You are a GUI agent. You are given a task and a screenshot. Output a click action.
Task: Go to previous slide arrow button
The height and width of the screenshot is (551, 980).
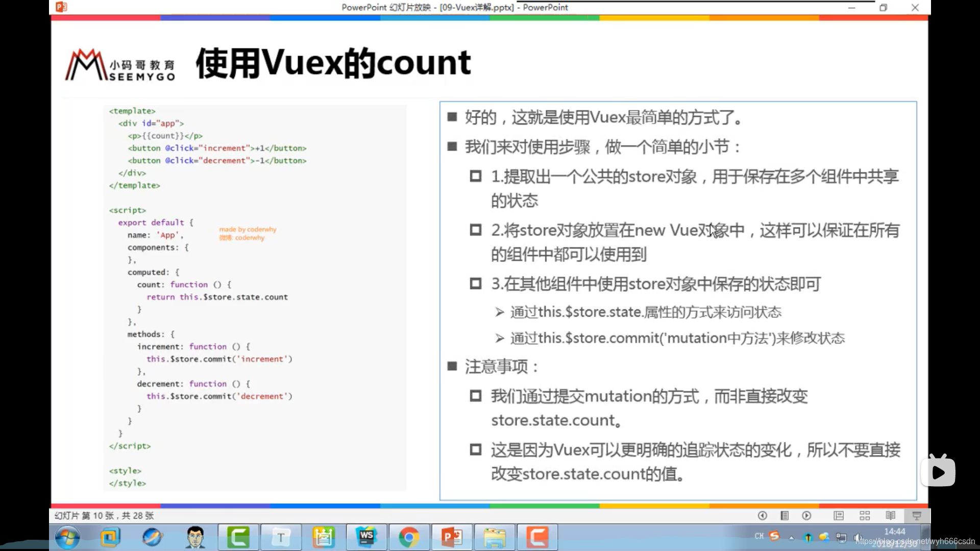[762, 516]
